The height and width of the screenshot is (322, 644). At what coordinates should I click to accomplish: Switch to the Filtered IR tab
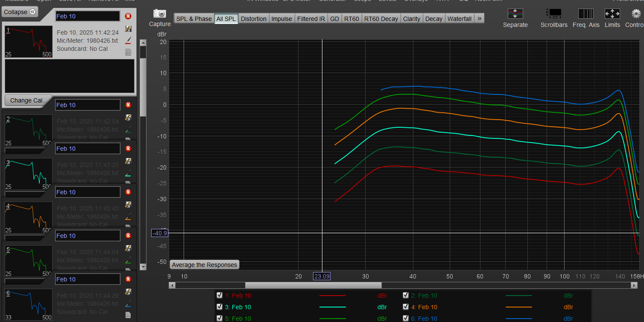tap(311, 18)
